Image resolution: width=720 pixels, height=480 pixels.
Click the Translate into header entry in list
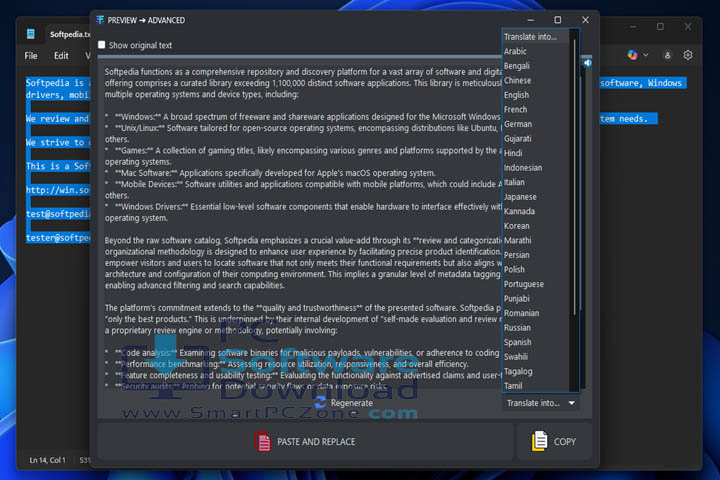530,37
